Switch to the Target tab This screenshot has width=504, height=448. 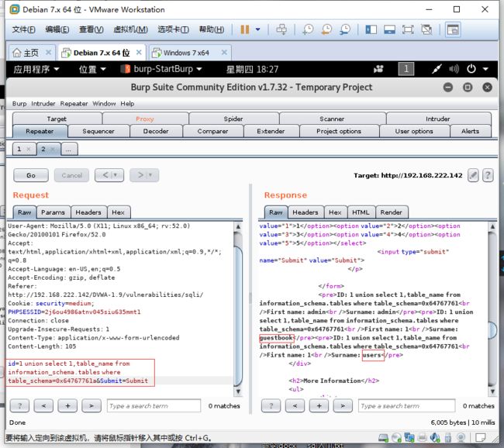[57, 119]
